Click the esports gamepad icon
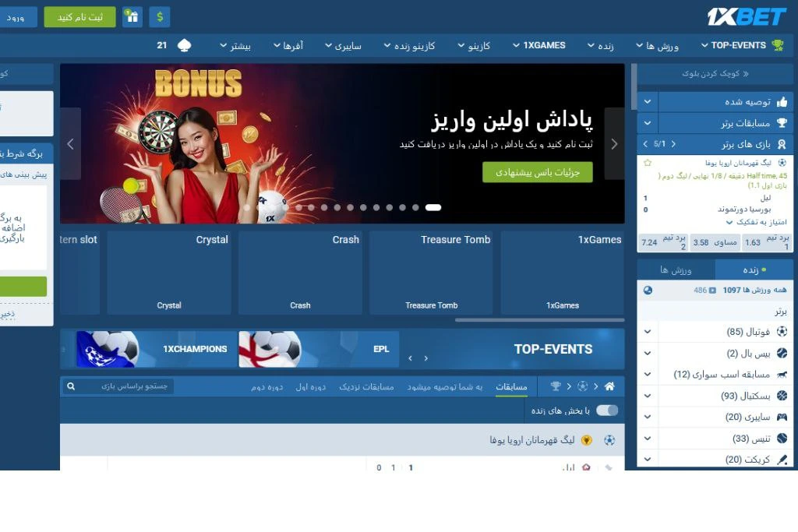The width and height of the screenshot is (798, 532). click(x=782, y=417)
